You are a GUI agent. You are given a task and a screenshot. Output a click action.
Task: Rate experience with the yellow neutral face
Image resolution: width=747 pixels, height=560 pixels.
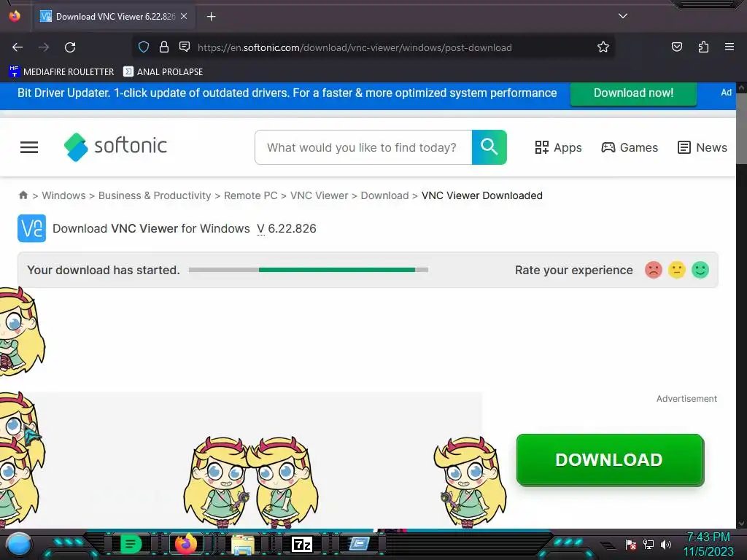(x=676, y=270)
